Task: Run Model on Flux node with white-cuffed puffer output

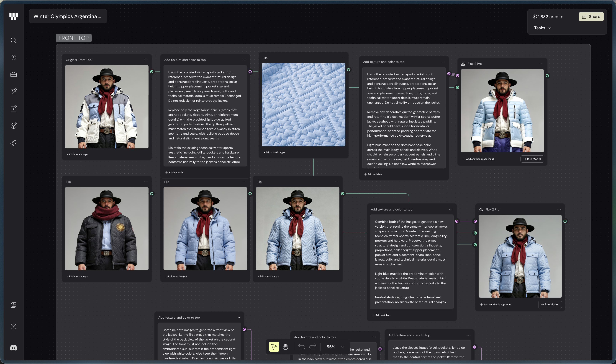Action: [x=532, y=159]
